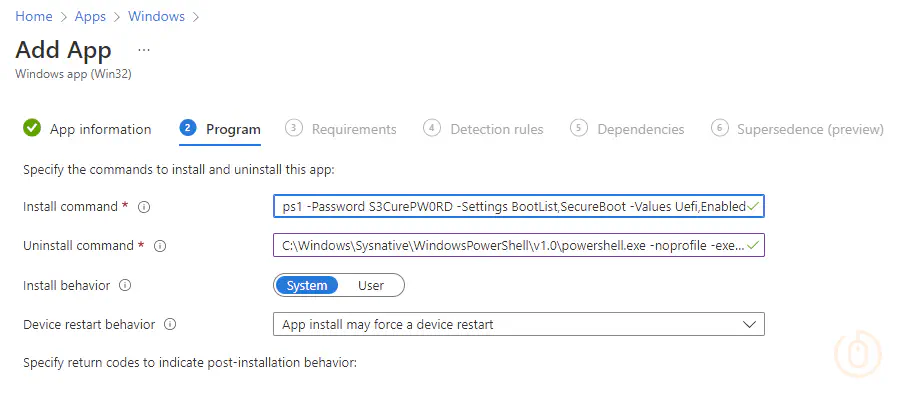The image size is (898, 394).
Task: Open the ellipsis menu next to Add App
Action: click(x=144, y=50)
